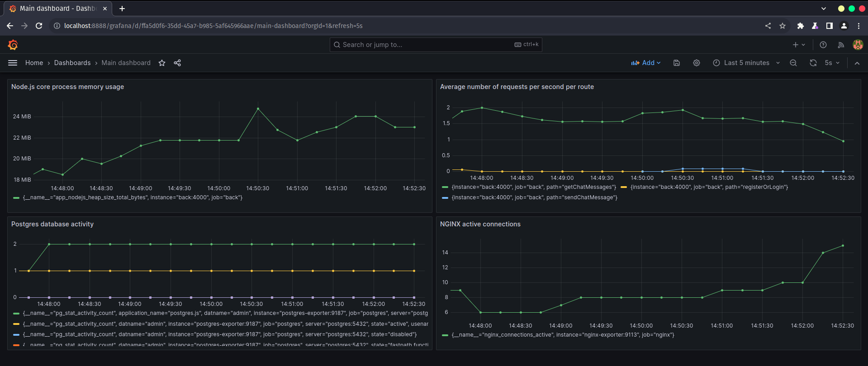Bookmark this page with browser star
868x366 pixels.
[x=783, y=26]
